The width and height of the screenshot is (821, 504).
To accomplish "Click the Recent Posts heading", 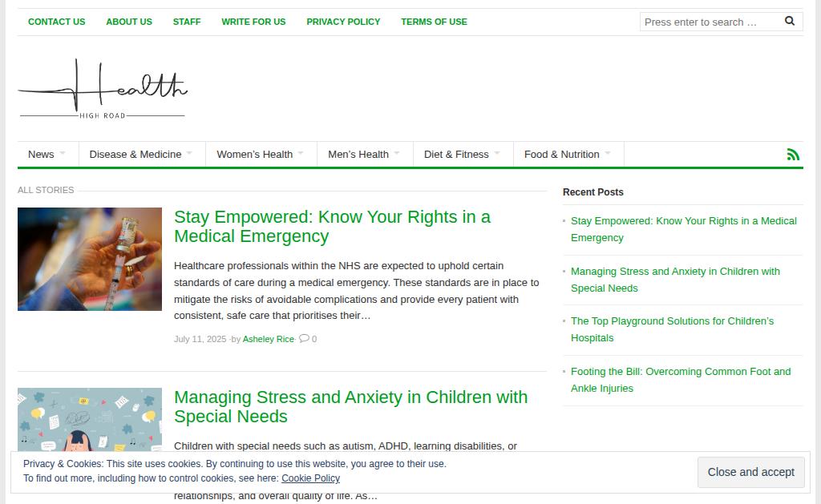I will click(x=592, y=192).
